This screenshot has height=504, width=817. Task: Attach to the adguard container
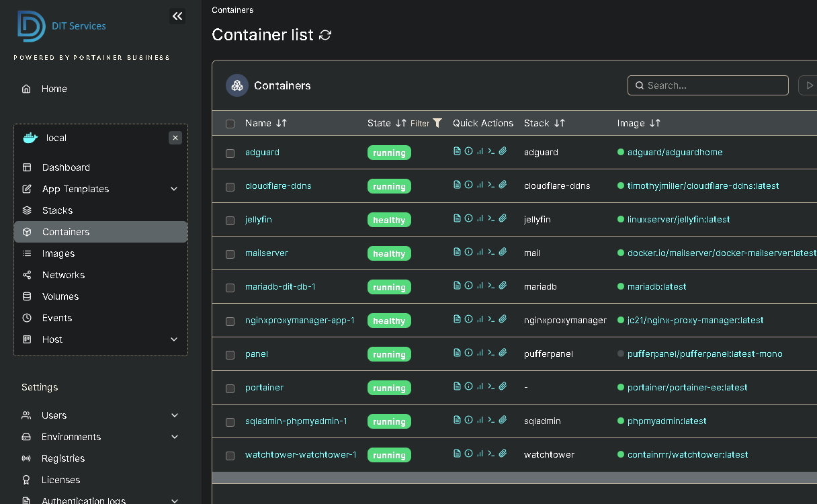point(503,151)
